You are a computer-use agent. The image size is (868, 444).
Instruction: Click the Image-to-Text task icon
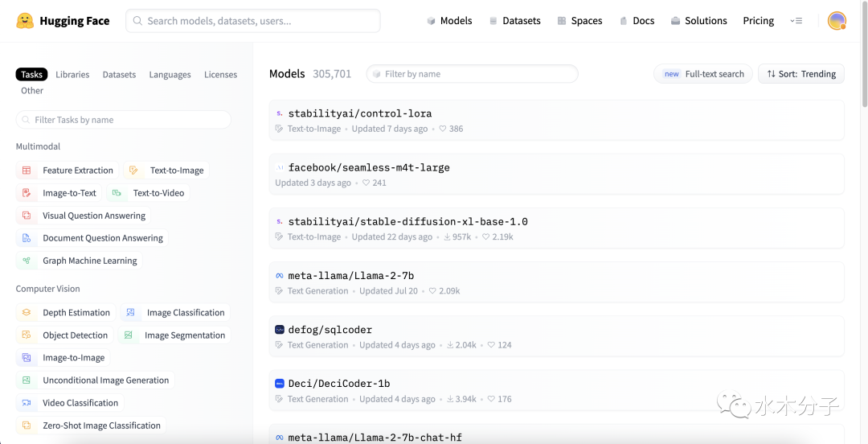click(27, 193)
